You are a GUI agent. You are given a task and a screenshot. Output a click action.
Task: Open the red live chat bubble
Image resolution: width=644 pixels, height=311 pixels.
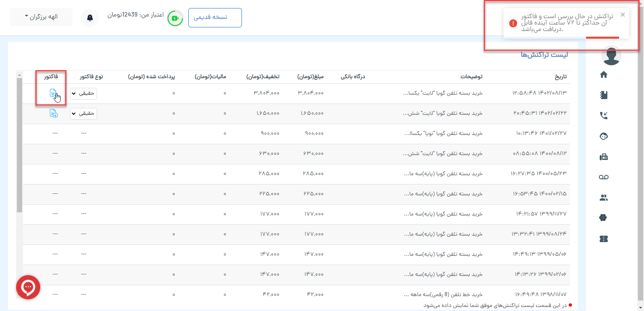click(x=28, y=287)
